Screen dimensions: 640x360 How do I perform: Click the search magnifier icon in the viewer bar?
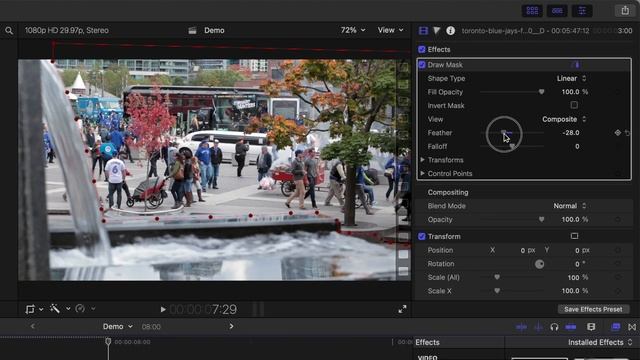pyautogui.click(x=9, y=31)
